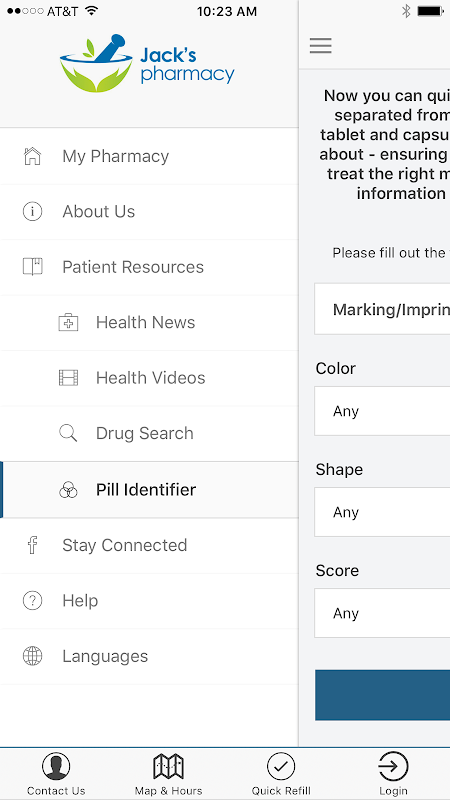Open Contact Us from bottom bar
This screenshot has height=800, width=450.
tap(56, 774)
